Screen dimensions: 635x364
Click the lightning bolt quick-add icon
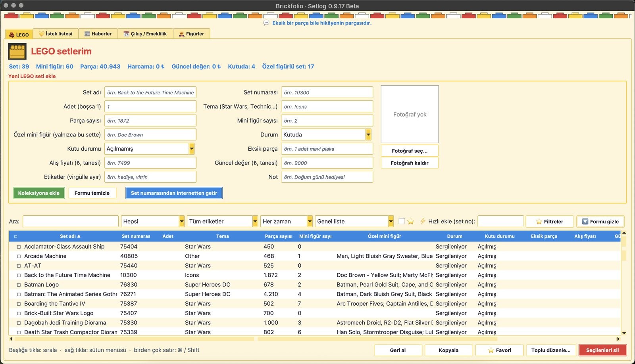pyautogui.click(x=423, y=221)
